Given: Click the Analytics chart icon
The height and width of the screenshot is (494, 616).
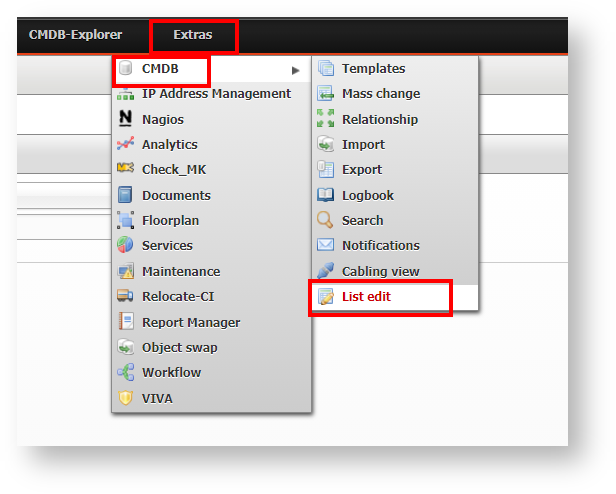Looking at the screenshot, I should click(x=125, y=144).
